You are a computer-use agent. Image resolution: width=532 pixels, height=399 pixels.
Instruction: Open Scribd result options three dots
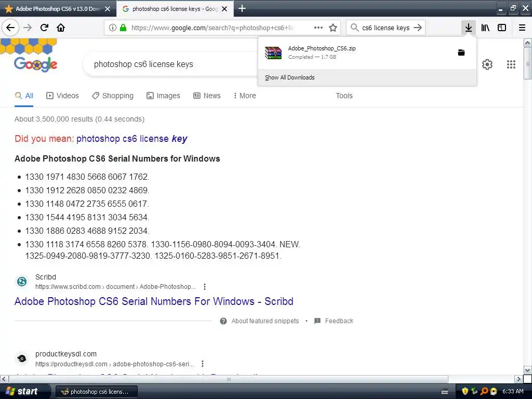click(x=205, y=287)
